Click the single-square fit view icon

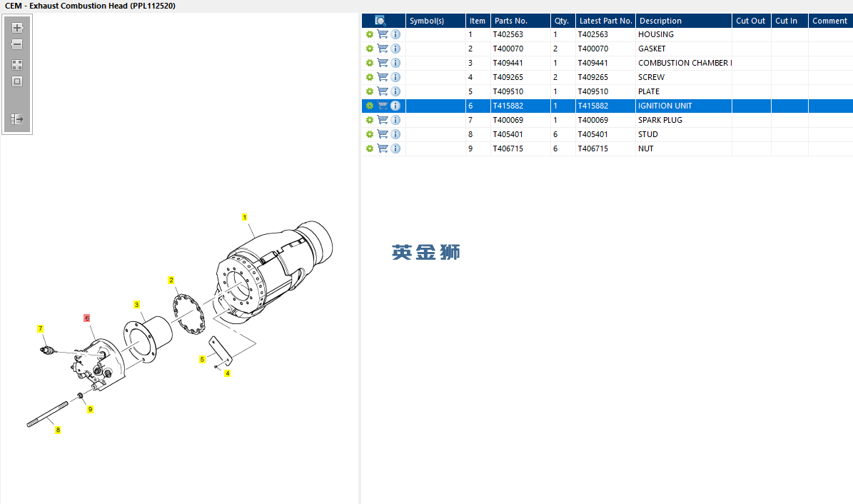(17, 81)
